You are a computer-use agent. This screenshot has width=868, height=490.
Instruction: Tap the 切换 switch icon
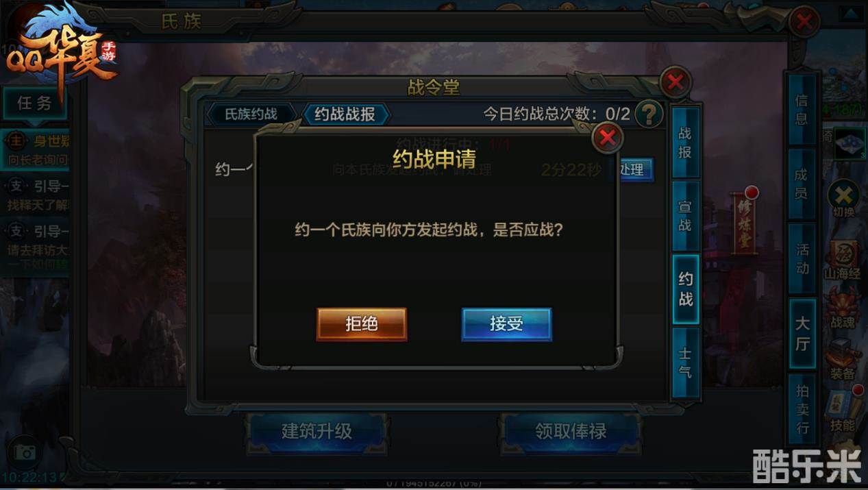click(x=843, y=199)
